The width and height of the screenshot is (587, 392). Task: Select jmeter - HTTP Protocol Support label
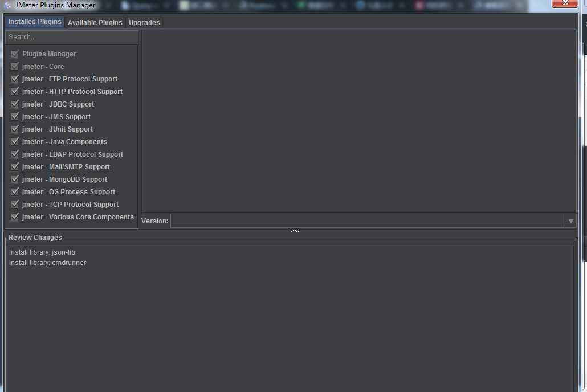[72, 91]
